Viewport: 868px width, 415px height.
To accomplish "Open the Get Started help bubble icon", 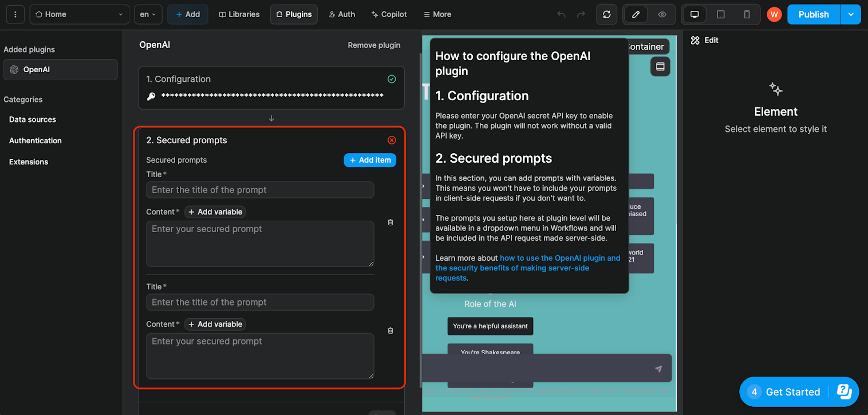I will coord(845,391).
